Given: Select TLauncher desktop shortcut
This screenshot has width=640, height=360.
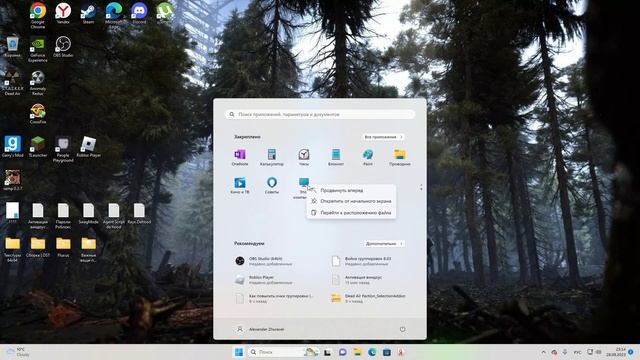Looking at the screenshot, I should point(38,147).
